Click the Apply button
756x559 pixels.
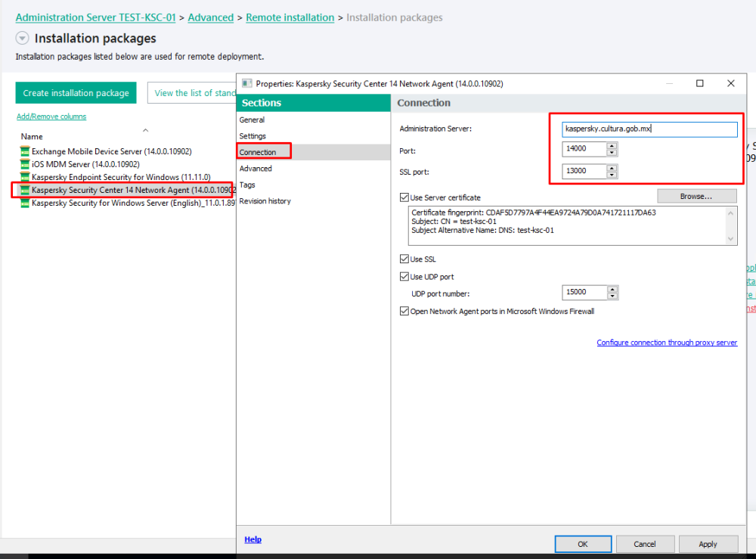click(708, 544)
